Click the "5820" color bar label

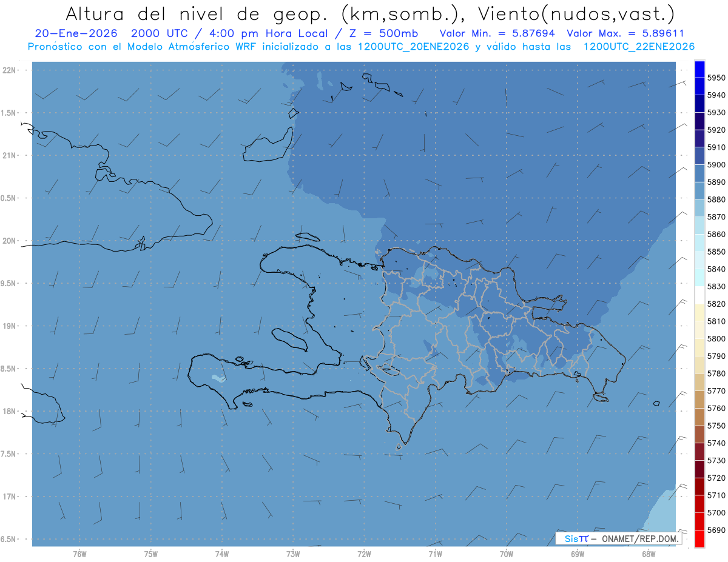[x=716, y=304]
